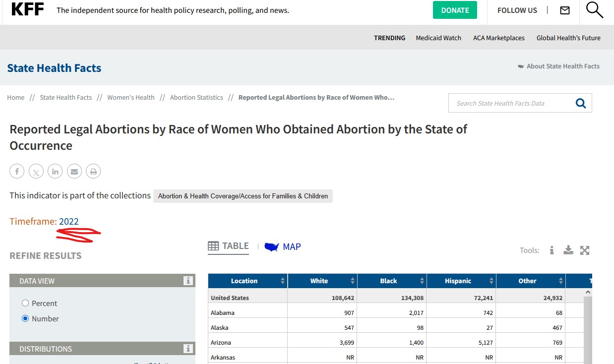The height and width of the screenshot is (364, 614).
Task: Open ACA Marketplaces trending link
Action: click(498, 38)
